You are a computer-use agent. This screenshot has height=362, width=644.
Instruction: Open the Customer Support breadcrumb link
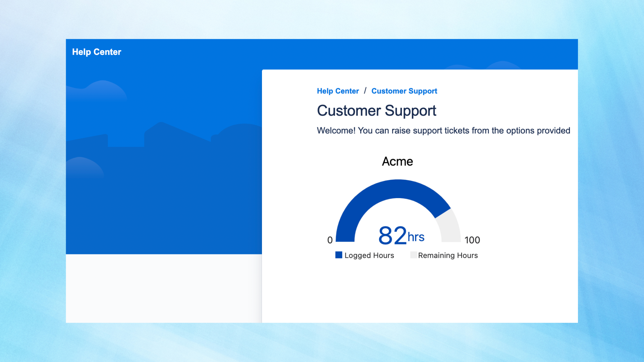pos(404,91)
